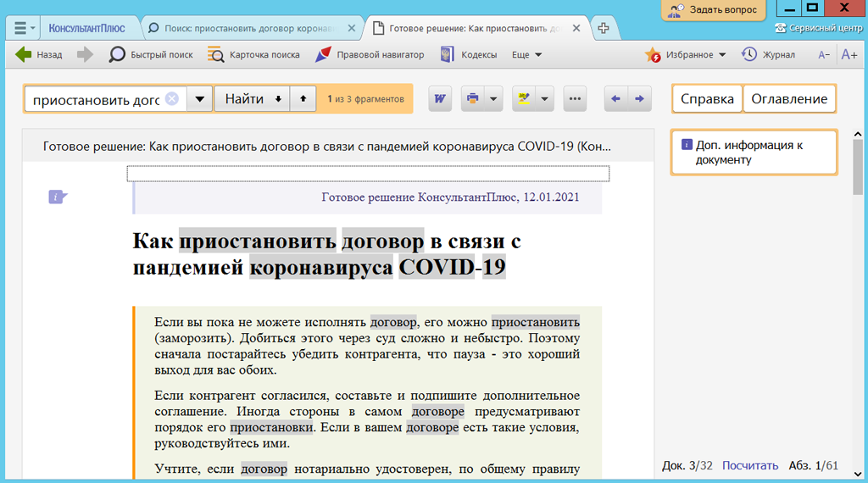
Task: Switch to the КонсультантПлюс home tab
Action: (87, 28)
